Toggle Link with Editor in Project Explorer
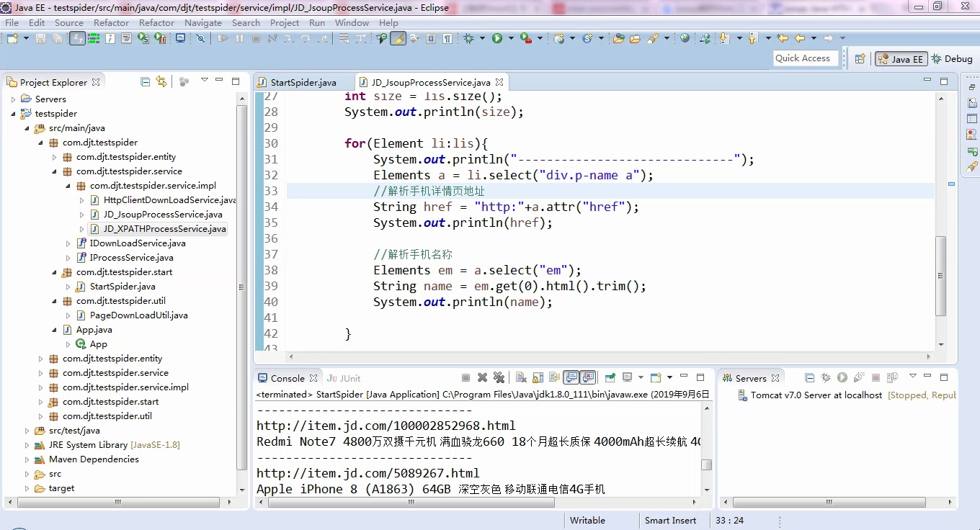This screenshot has width=980, height=530. 161,81
